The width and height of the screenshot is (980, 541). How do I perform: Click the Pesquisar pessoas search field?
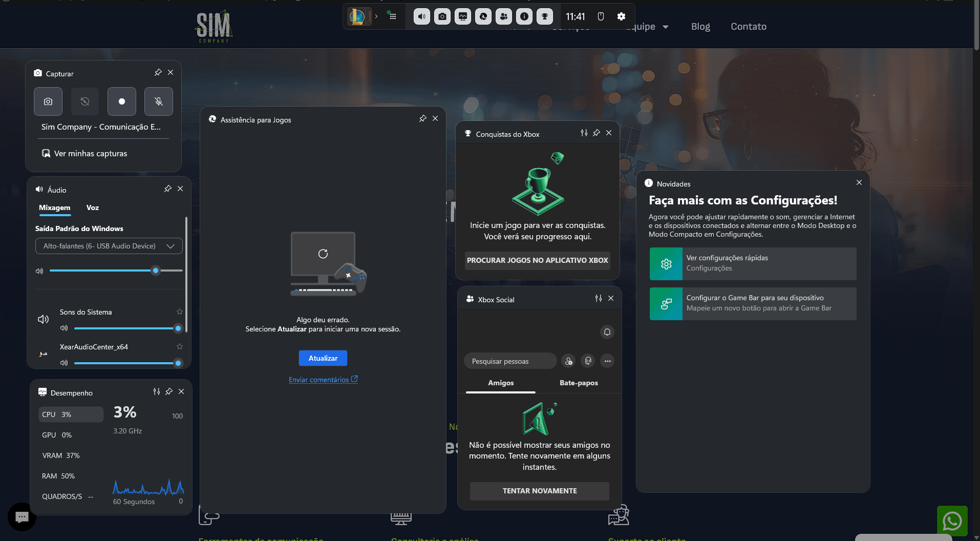(x=509, y=361)
